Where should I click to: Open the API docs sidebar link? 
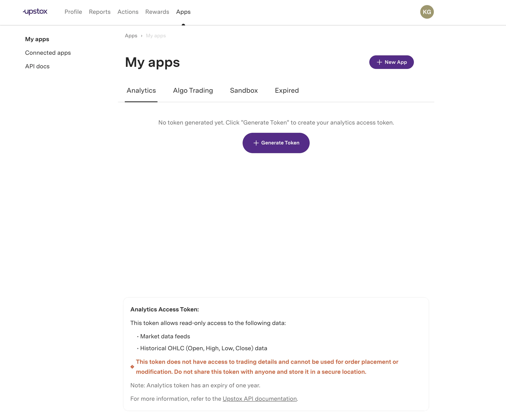(x=37, y=66)
